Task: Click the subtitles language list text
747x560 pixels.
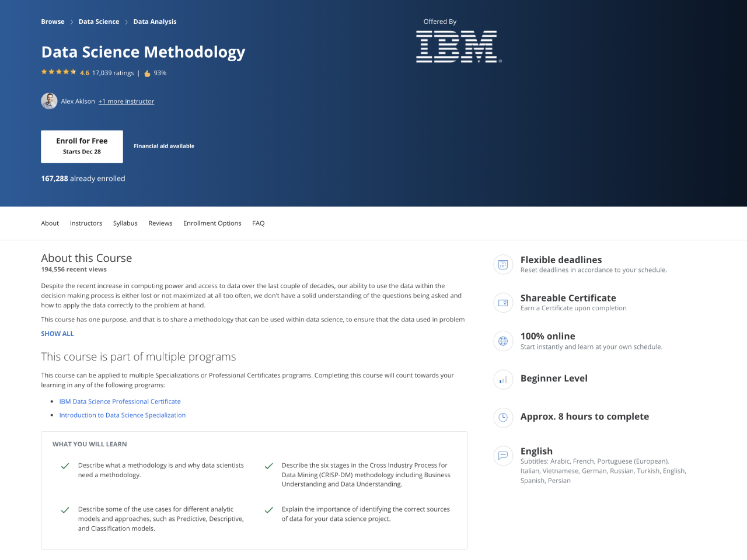Action: click(x=603, y=471)
